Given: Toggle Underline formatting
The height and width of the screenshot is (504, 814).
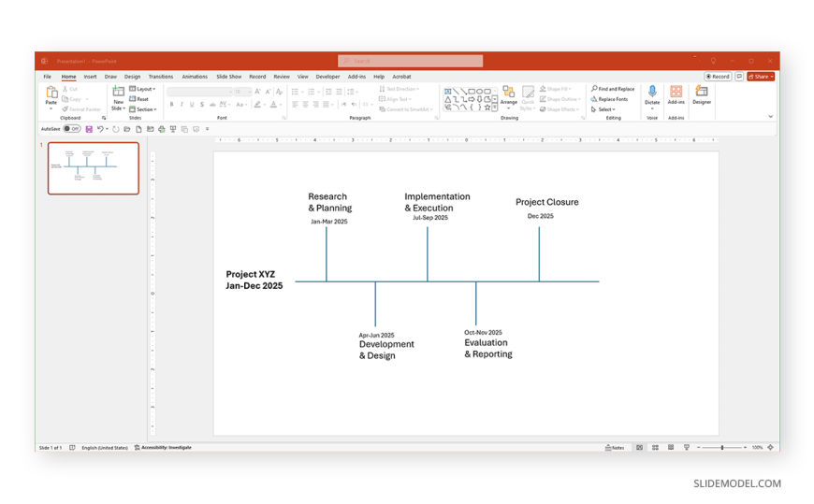Looking at the screenshot, I should pos(192,105).
